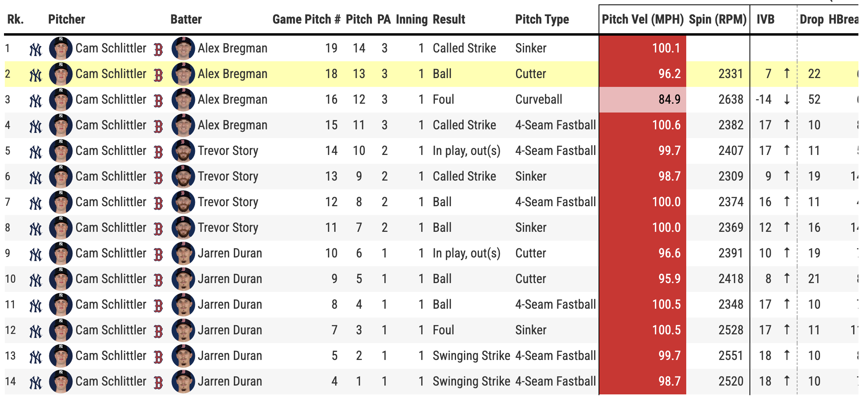Click the IVB up arrow in row 2
This screenshot has height=402, width=868.
[x=787, y=74]
